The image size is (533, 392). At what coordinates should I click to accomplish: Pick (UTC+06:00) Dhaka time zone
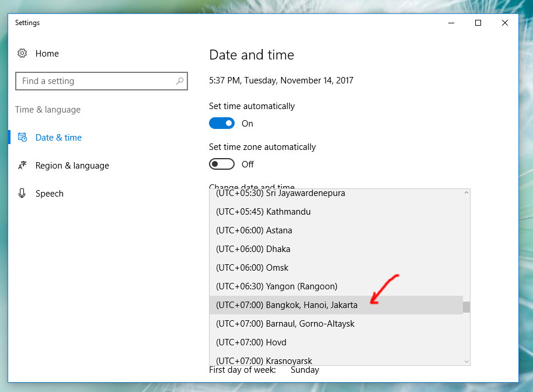click(253, 249)
